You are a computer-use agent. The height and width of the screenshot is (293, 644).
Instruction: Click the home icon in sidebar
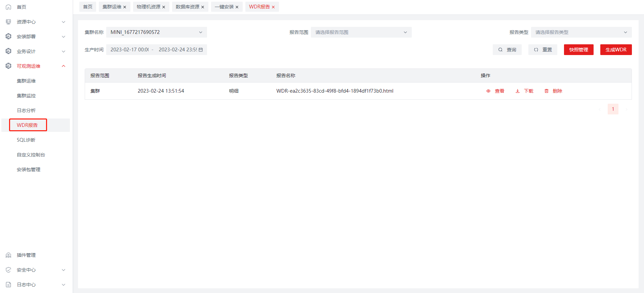[9, 7]
